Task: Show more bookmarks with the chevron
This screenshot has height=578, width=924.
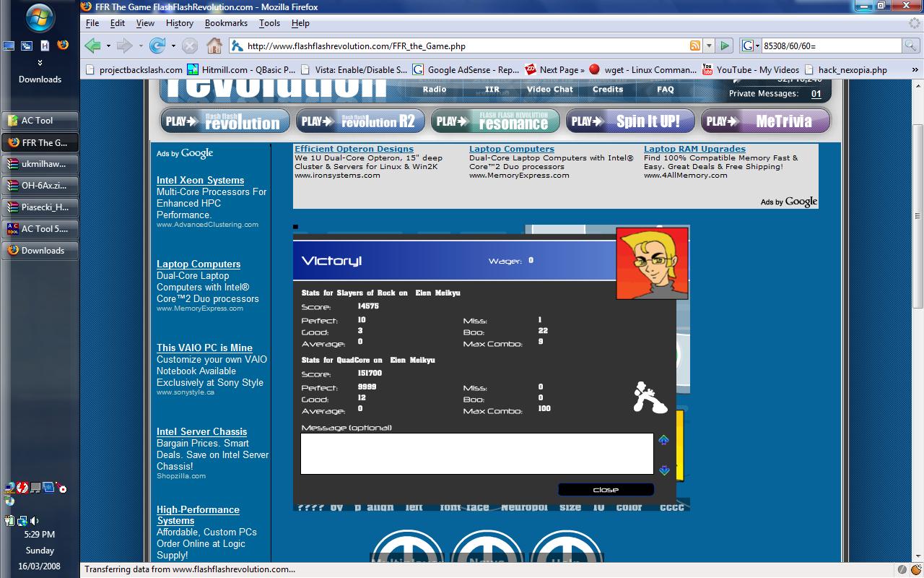Action: tap(914, 69)
